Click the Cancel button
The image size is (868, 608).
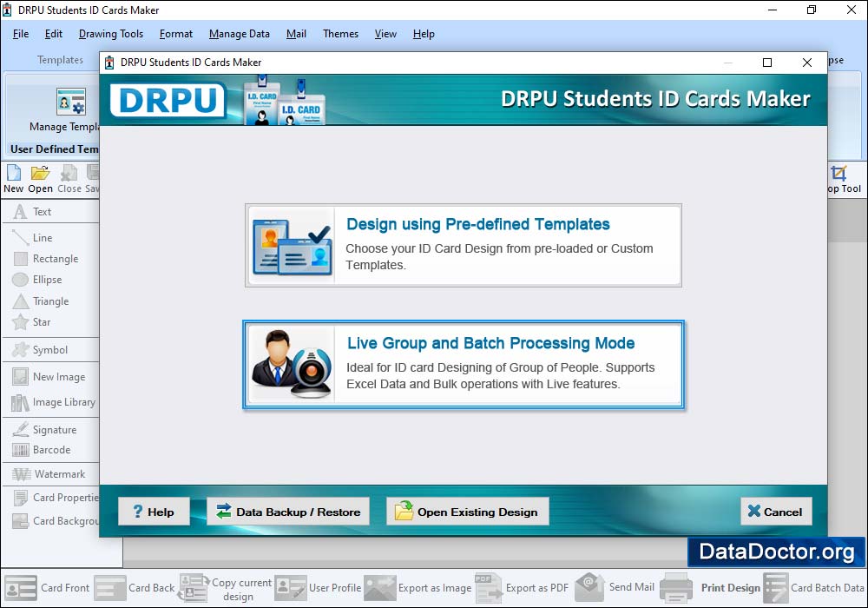pyautogui.click(x=776, y=512)
